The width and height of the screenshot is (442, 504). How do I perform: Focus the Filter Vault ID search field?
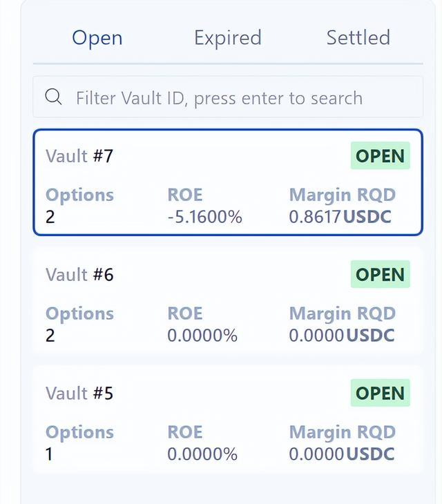point(228,97)
